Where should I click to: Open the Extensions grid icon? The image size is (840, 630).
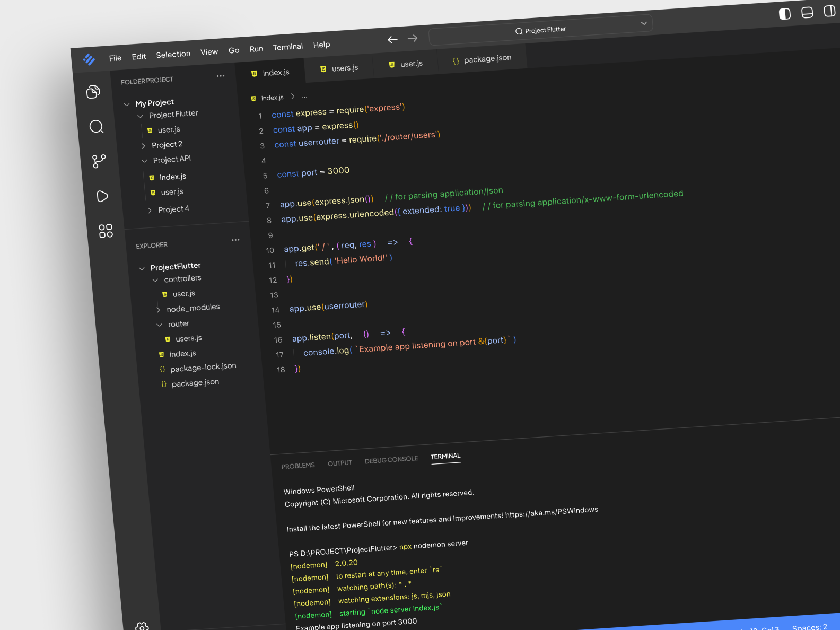[106, 231]
